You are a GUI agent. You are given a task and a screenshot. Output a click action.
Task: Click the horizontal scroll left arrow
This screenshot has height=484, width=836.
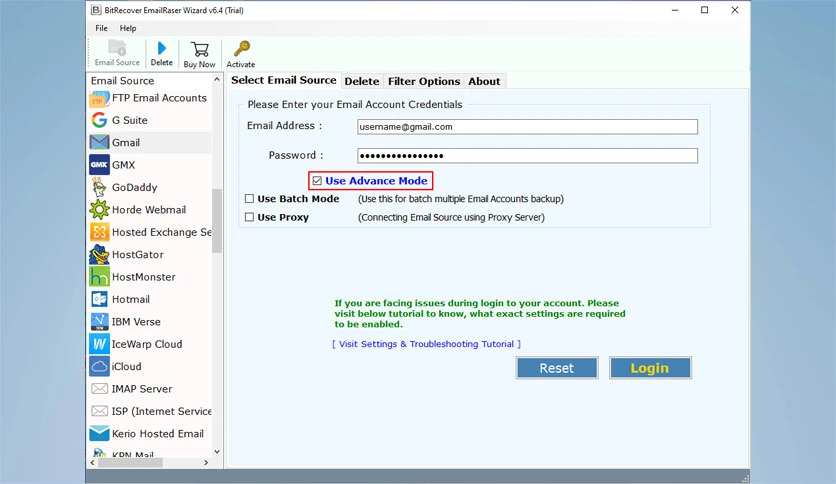[93, 463]
